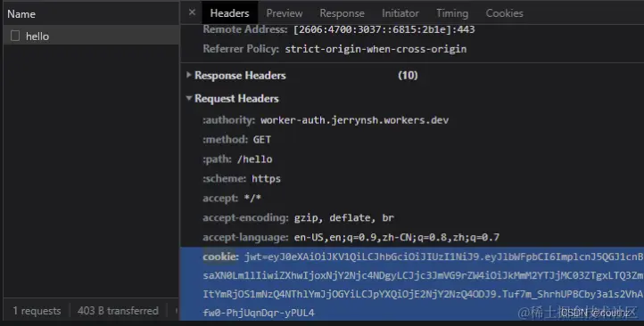Click the 403 B transferred status entry
The height and width of the screenshot is (326, 644).
[x=118, y=311]
